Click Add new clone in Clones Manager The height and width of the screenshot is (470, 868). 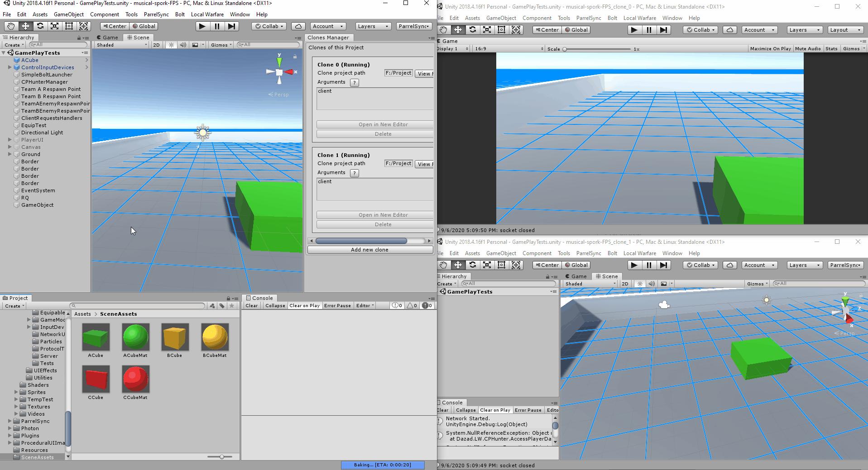click(369, 249)
